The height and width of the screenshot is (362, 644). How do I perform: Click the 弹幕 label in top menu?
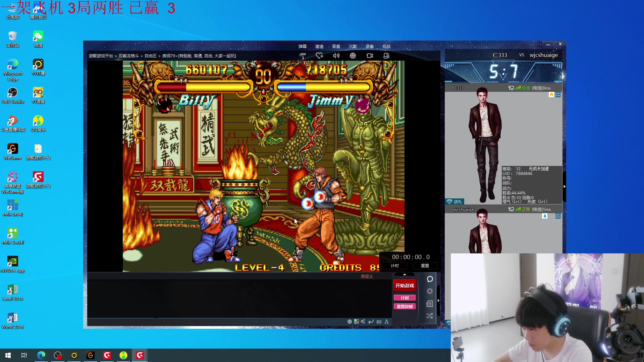(x=303, y=47)
